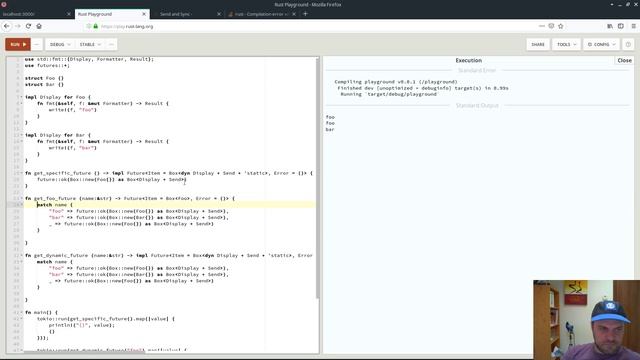This screenshot has width=640, height=360.
Task: Open the TOOLS dropdown menu
Action: tap(566, 44)
